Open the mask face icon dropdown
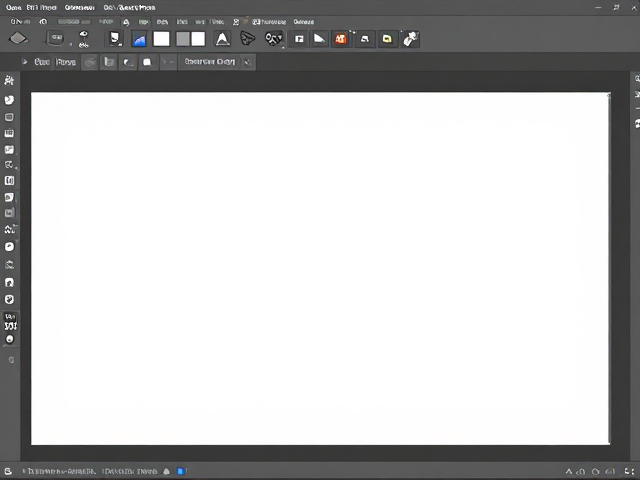This screenshot has height=480, width=640. [274, 39]
